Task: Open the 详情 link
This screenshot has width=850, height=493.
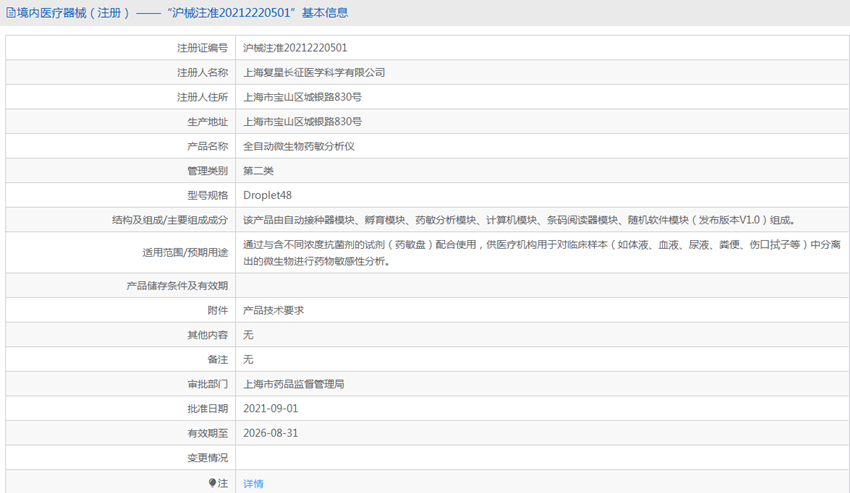Action: (253, 483)
